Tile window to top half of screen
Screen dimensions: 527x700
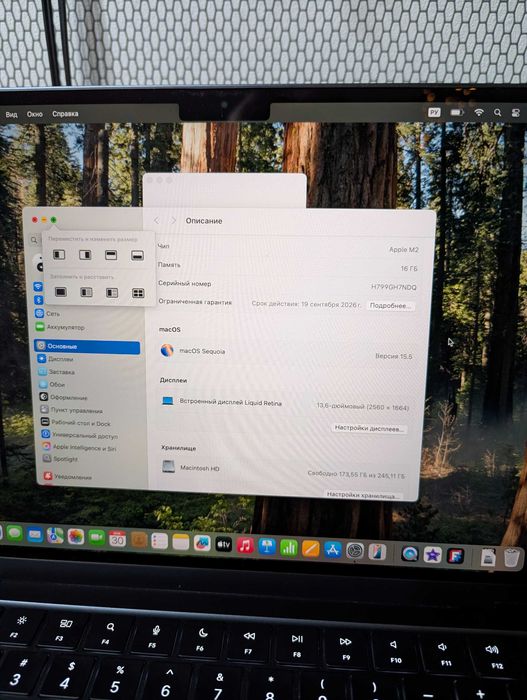click(111, 255)
